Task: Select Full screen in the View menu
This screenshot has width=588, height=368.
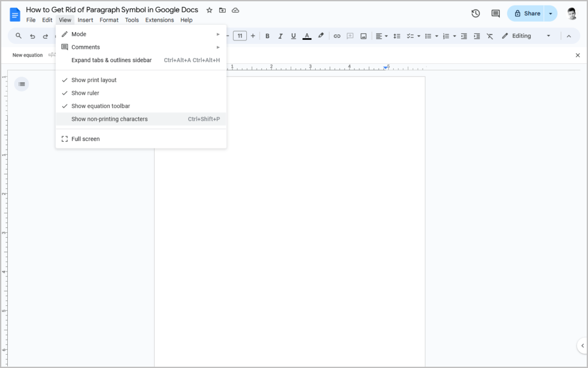Action: 141,139
